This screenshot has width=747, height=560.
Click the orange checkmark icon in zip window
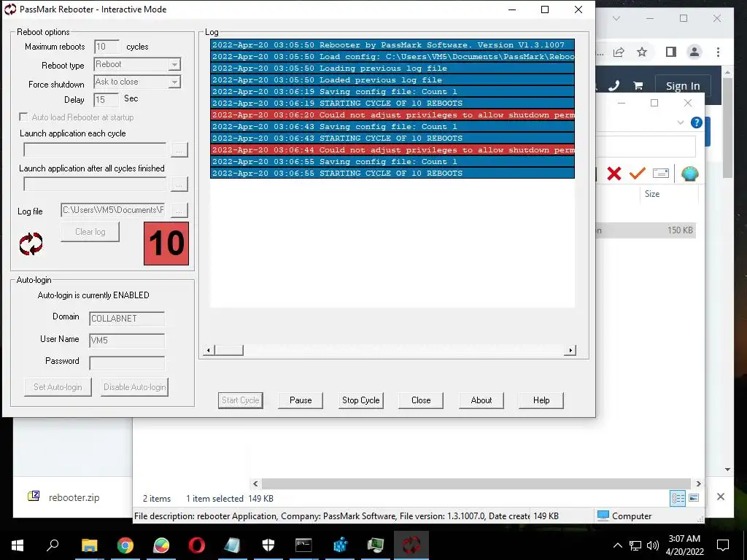click(x=638, y=174)
